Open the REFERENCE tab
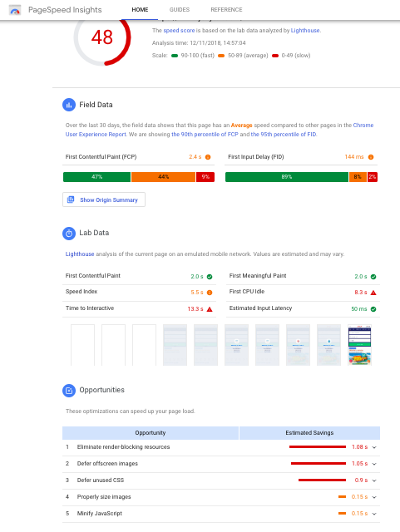The height and width of the screenshot is (532, 400). coord(226,10)
